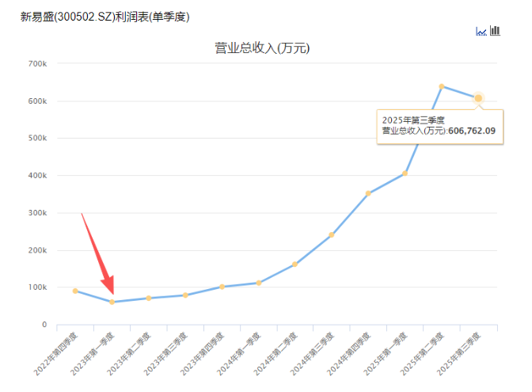Click the tooltip value 606,762.09
Screen dimensions: 532x392
tap(472, 131)
